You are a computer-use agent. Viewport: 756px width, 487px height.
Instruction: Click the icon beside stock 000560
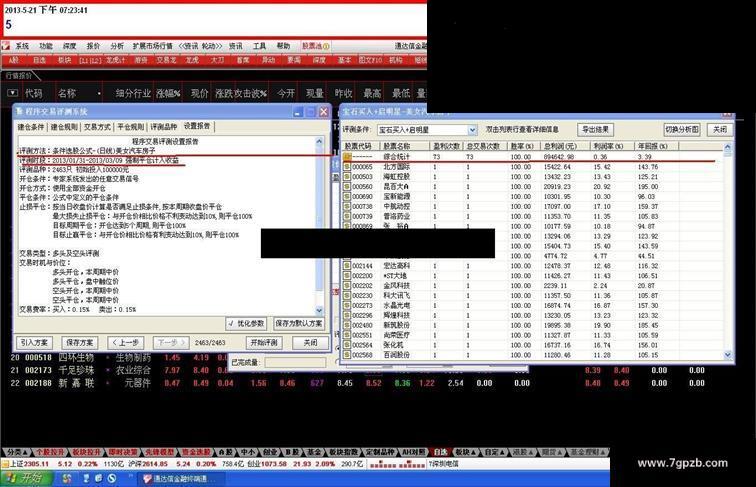click(x=347, y=186)
